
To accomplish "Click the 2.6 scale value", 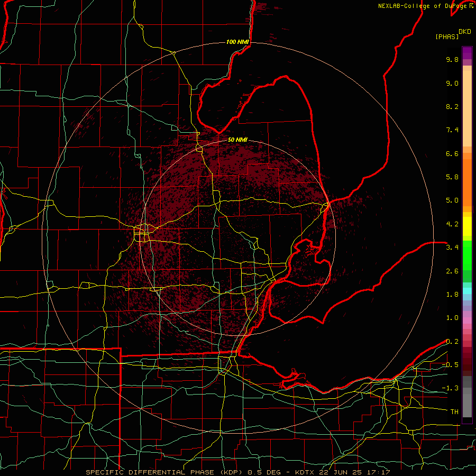I will [x=452, y=271].
